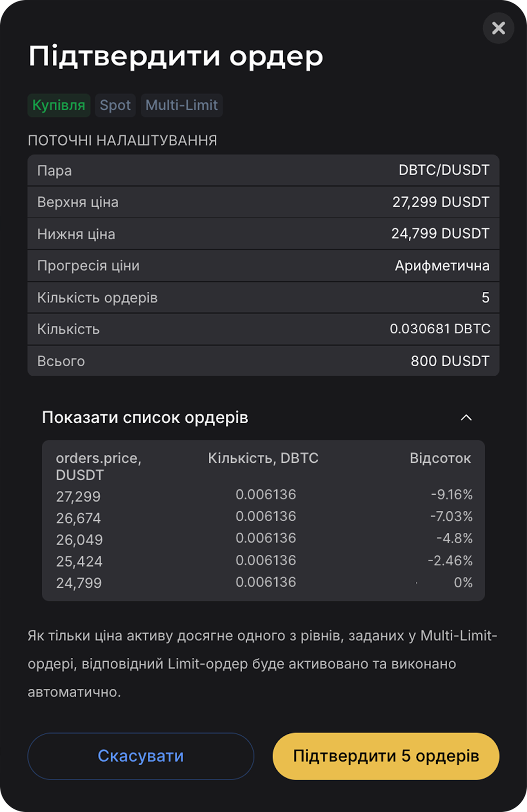Image resolution: width=527 pixels, height=812 pixels.
Task: Click the 26,674 order price row
Action: (78, 518)
